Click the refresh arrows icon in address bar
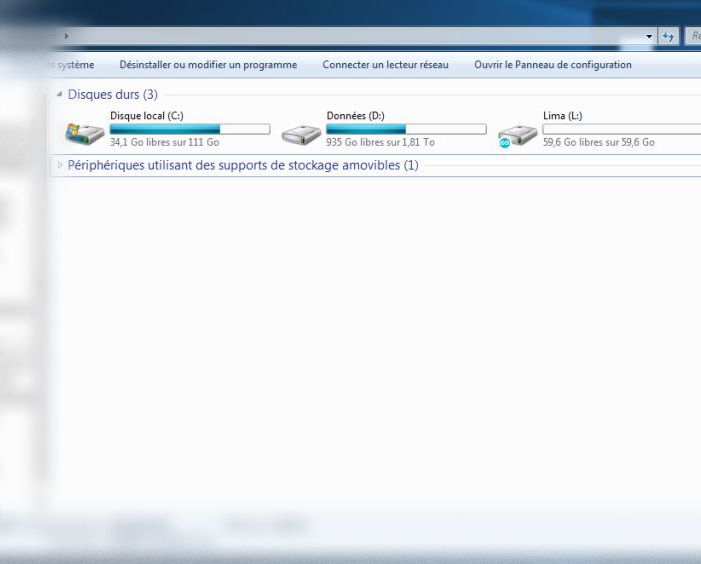Screen dimensions: 701x564 (x=668, y=36)
